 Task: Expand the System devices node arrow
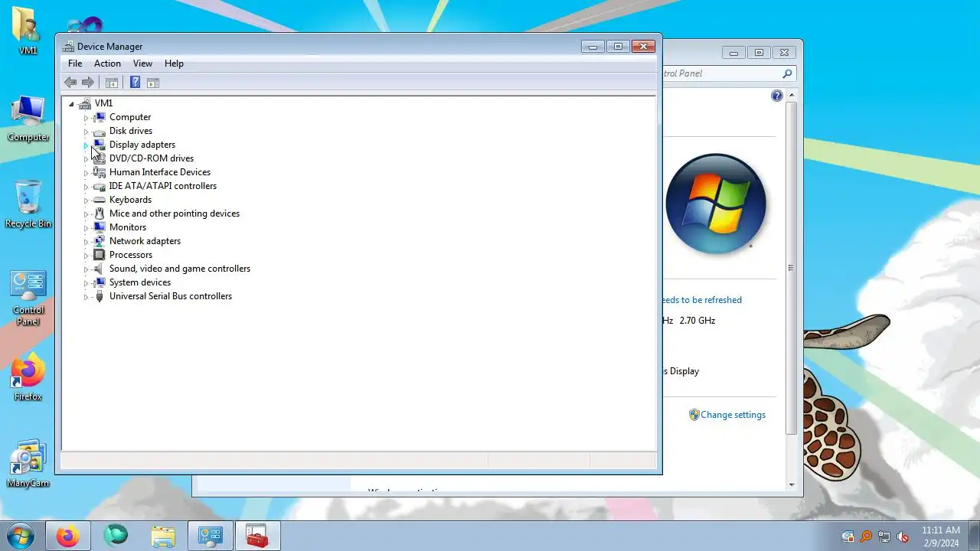click(x=86, y=283)
